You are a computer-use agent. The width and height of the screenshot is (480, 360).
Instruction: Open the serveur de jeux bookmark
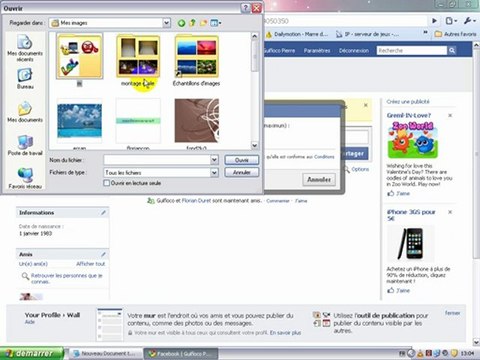click(367, 34)
